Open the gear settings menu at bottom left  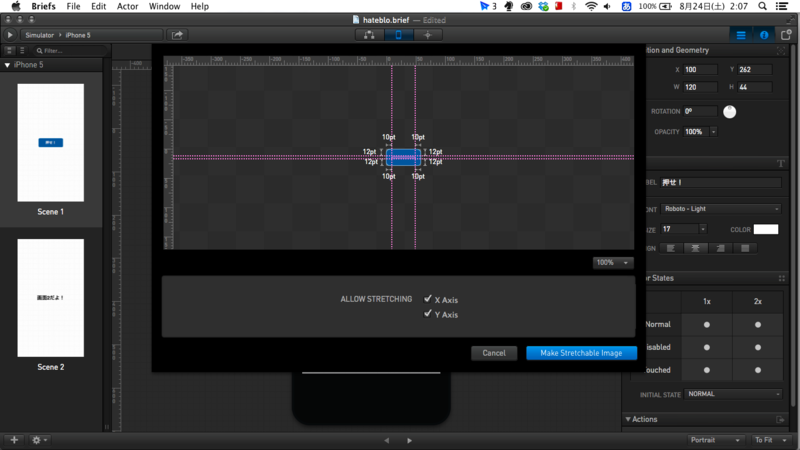39,440
